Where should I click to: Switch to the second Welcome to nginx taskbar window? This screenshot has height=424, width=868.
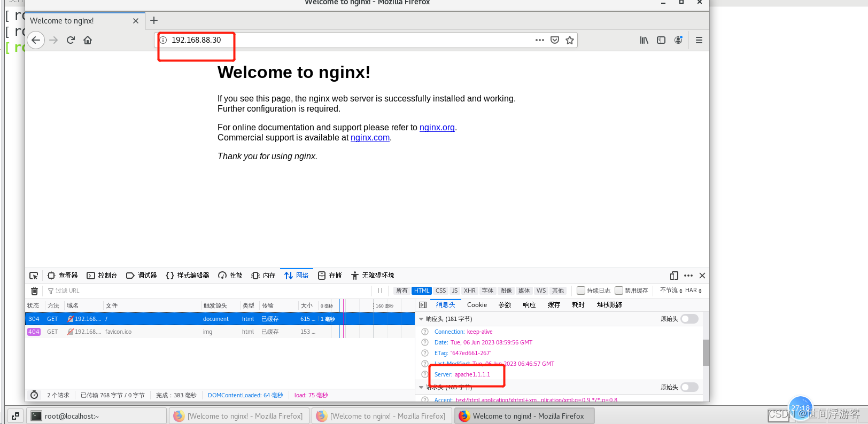[x=382, y=416]
